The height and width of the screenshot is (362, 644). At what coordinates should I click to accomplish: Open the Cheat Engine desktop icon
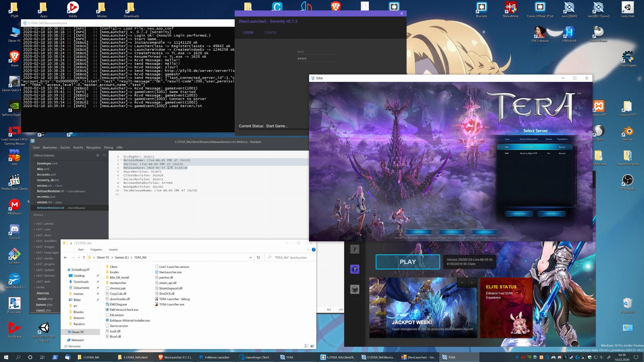[x=628, y=59]
